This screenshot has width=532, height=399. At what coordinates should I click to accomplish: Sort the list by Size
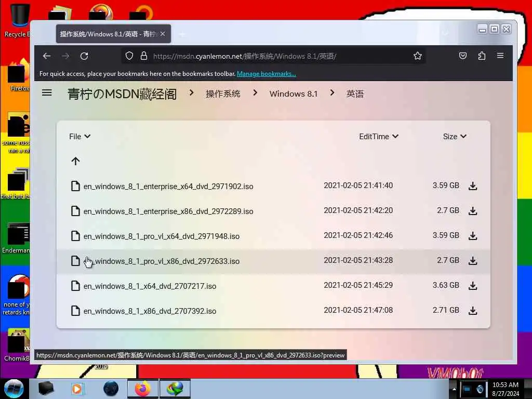[455, 137]
